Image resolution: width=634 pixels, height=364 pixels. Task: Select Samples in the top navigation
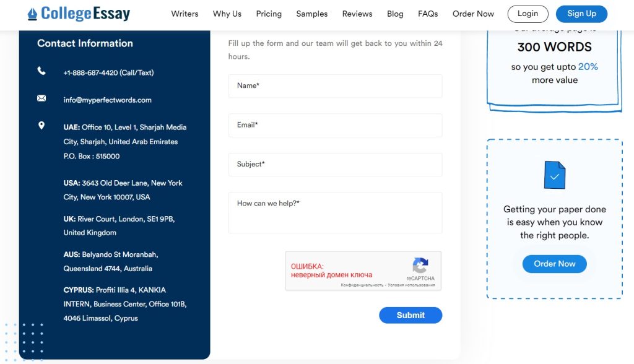click(x=311, y=13)
